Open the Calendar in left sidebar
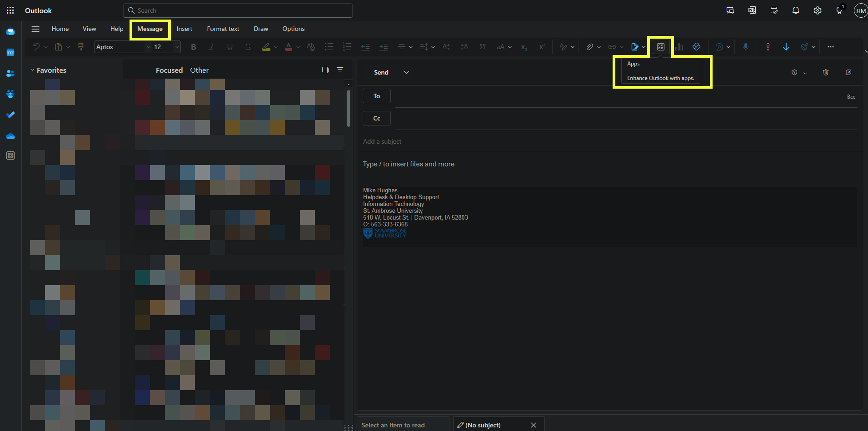Screen dimensions: 868x431 click(x=10, y=52)
